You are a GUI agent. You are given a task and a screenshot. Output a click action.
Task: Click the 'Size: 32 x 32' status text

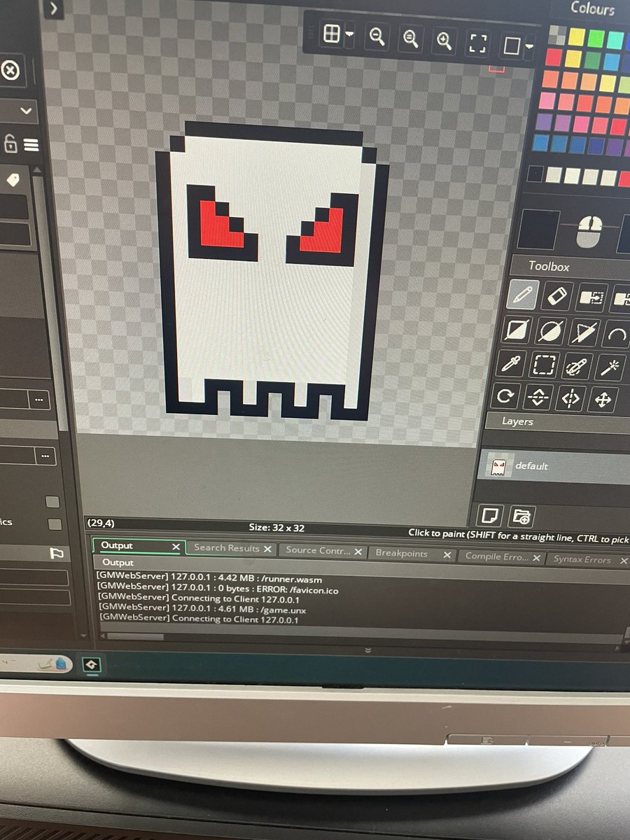point(276,528)
